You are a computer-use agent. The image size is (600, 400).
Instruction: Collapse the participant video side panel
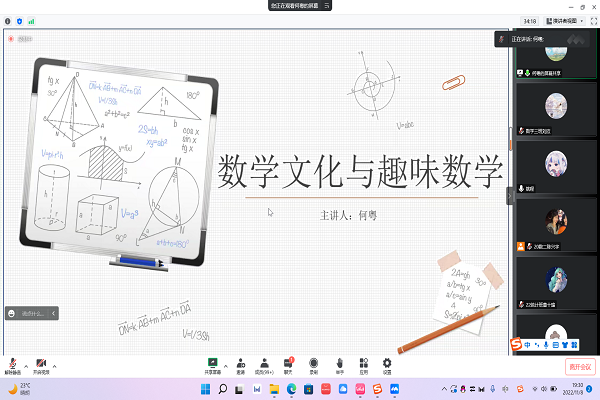[508, 197]
